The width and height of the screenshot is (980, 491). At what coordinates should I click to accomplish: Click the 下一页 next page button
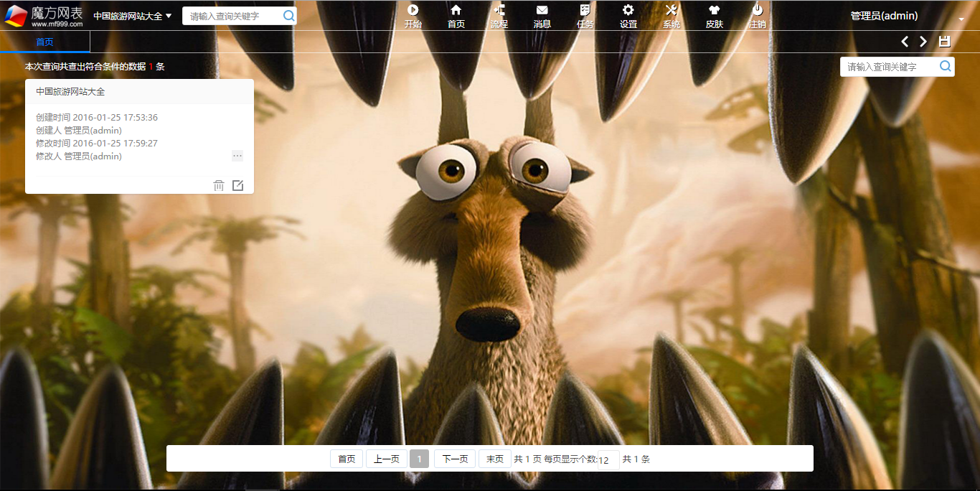[x=455, y=459]
